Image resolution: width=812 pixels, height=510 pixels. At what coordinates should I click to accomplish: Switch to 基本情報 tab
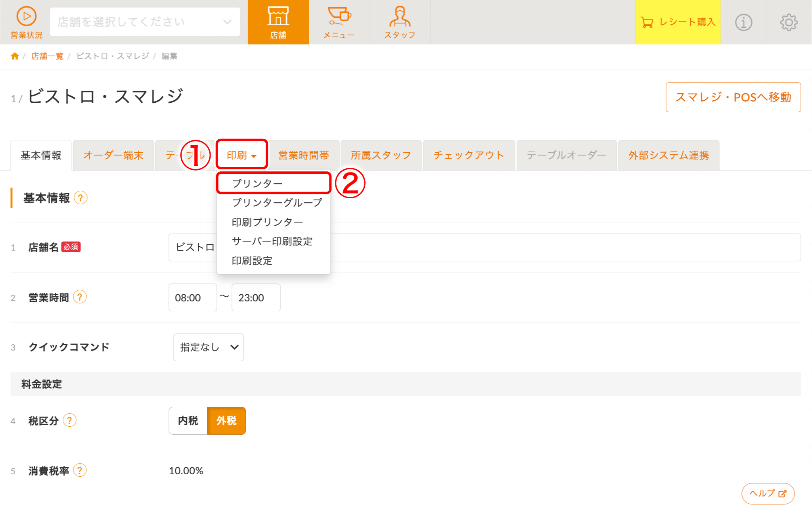(x=41, y=155)
